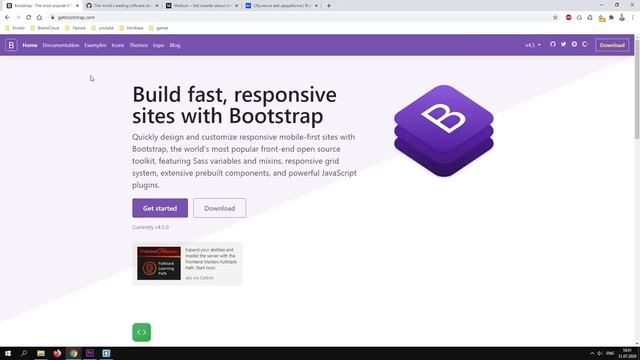Click the outlined Download button below hero text
This screenshot has height=360, width=640.
220,208
